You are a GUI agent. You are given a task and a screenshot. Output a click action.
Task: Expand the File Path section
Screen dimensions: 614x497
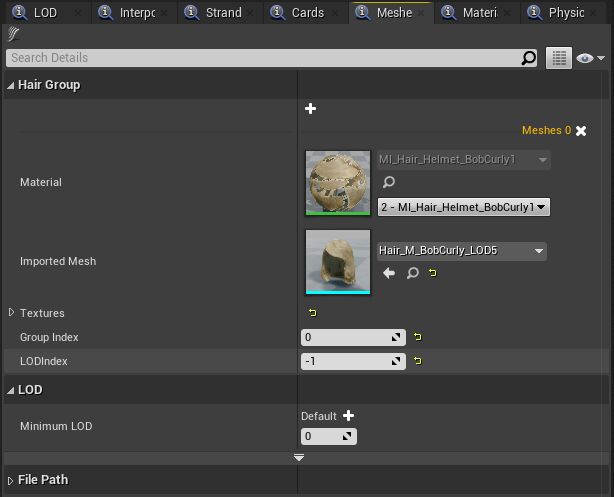click(11, 480)
